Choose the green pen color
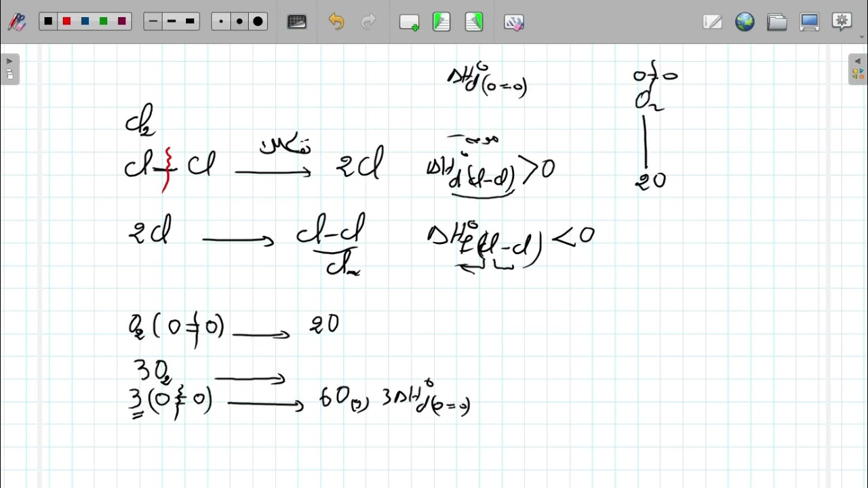This screenshot has height=488, width=868. click(x=103, y=22)
